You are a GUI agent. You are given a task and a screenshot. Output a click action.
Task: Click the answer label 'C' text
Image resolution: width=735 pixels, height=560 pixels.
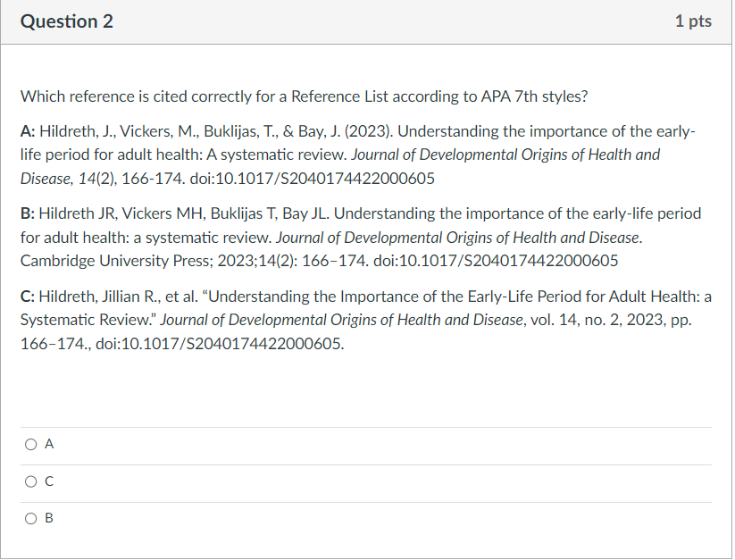click(48, 481)
